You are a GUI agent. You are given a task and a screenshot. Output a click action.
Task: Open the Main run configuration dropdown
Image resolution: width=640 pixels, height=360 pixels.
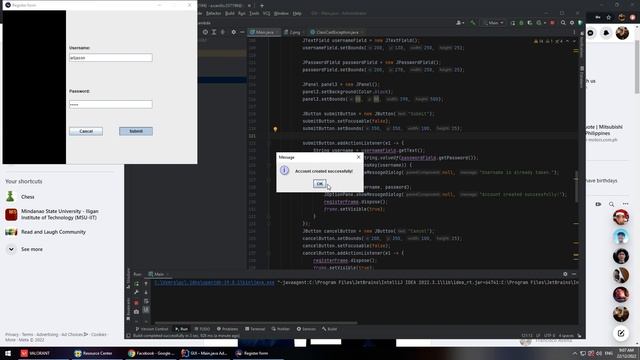493,23
